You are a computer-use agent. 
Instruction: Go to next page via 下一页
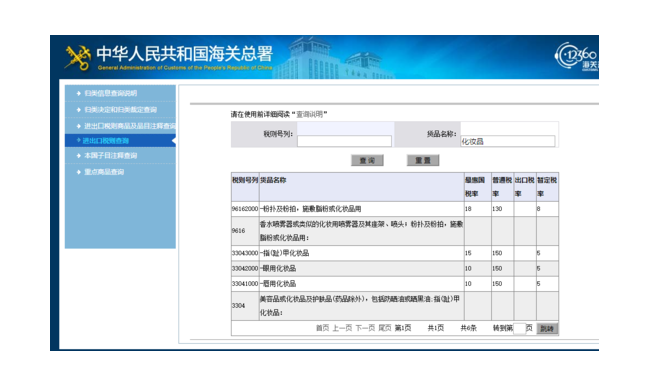coord(365,328)
